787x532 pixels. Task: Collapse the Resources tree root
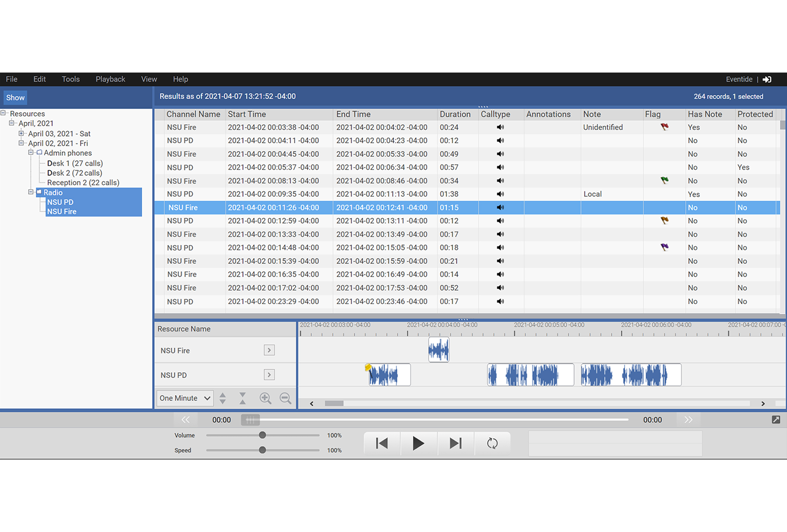tap(3, 113)
